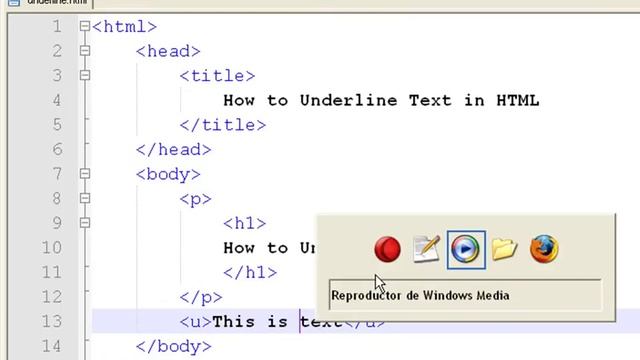
Task: Click line number 13 in the margin
Action: pyautogui.click(x=52, y=322)
